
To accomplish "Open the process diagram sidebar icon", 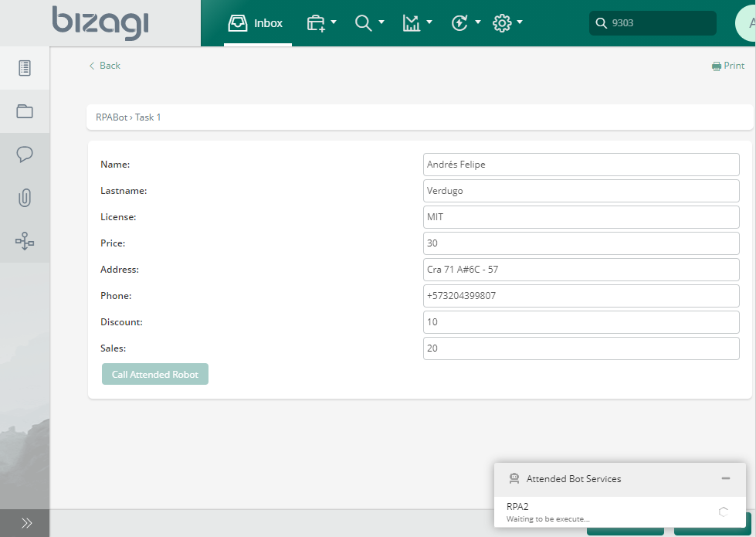I will (x=25, y=241).
